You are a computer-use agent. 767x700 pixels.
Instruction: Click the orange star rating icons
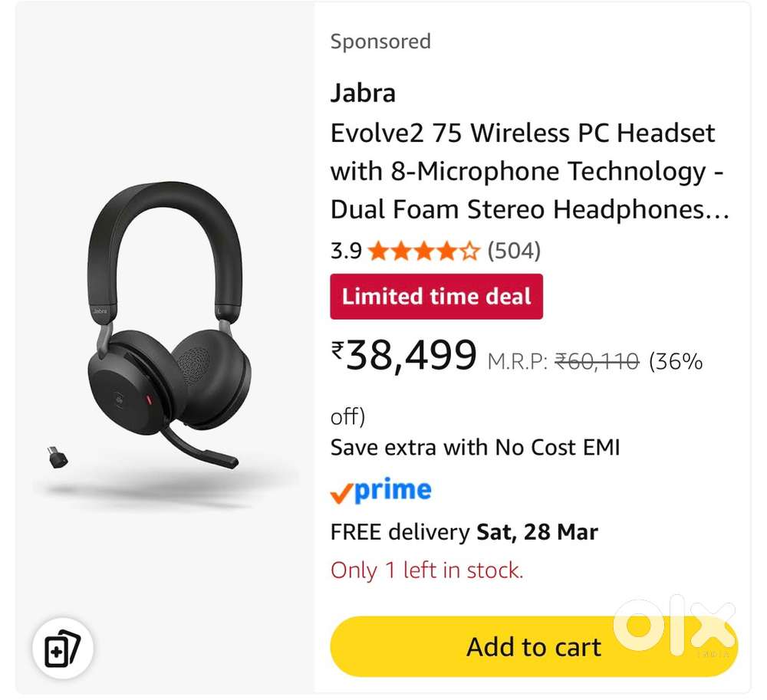coord(423,251)
